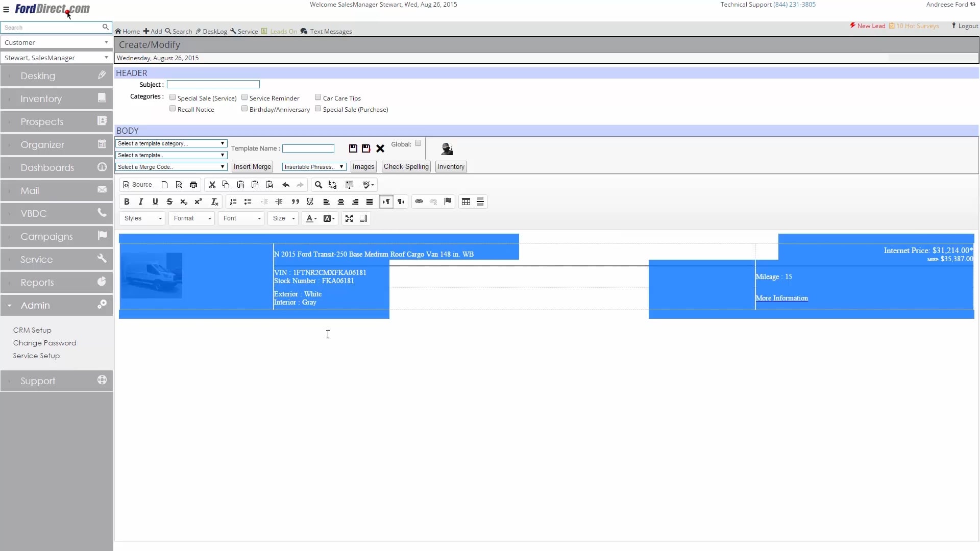Click the Undo arrow icon

[286, 185]
